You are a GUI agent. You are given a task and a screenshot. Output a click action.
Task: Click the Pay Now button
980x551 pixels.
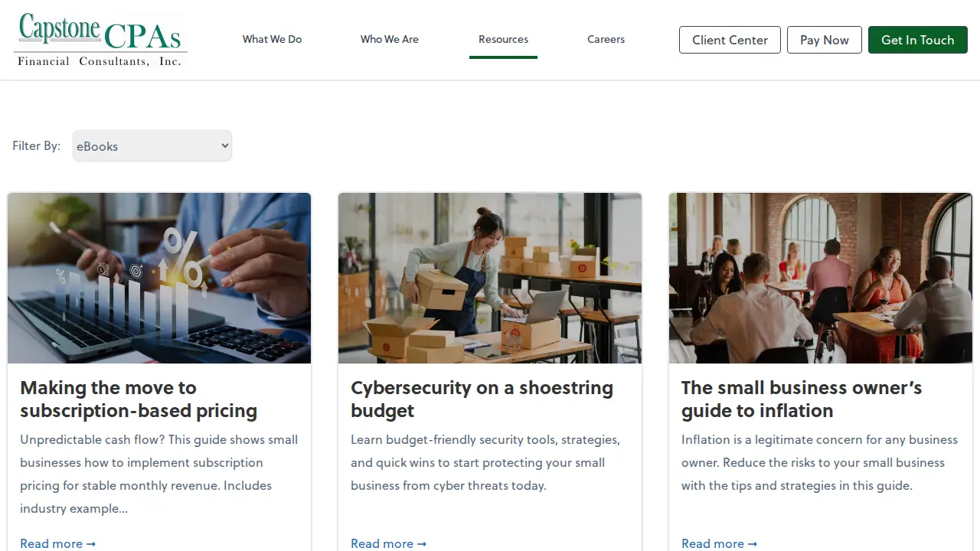pyautogui.click(x=825, y=40)
